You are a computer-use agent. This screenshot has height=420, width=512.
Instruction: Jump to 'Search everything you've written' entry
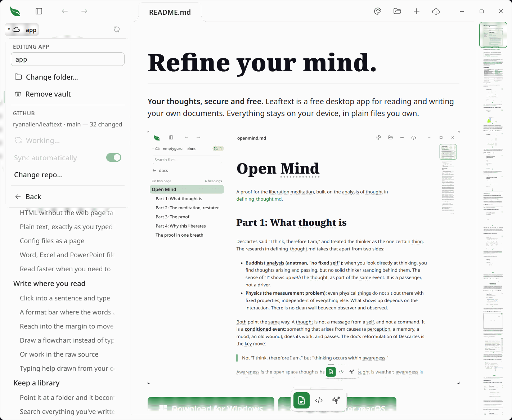pos(67,412)
